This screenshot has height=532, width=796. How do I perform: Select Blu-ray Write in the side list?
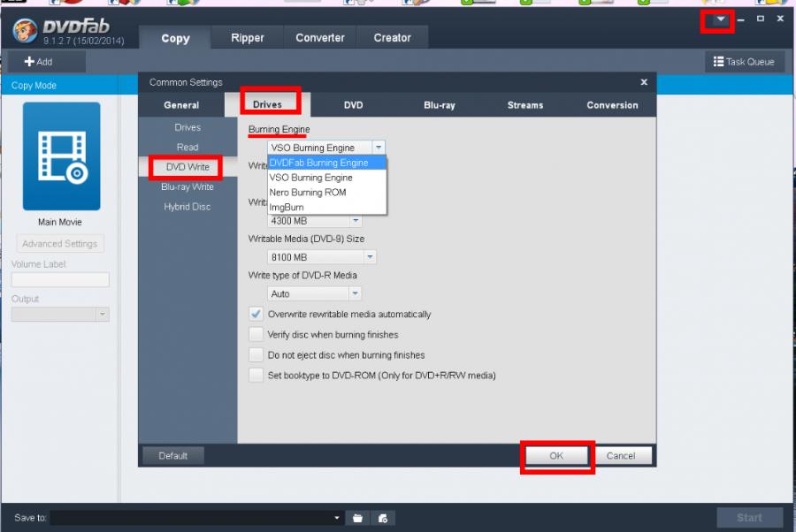coord(188,186)
